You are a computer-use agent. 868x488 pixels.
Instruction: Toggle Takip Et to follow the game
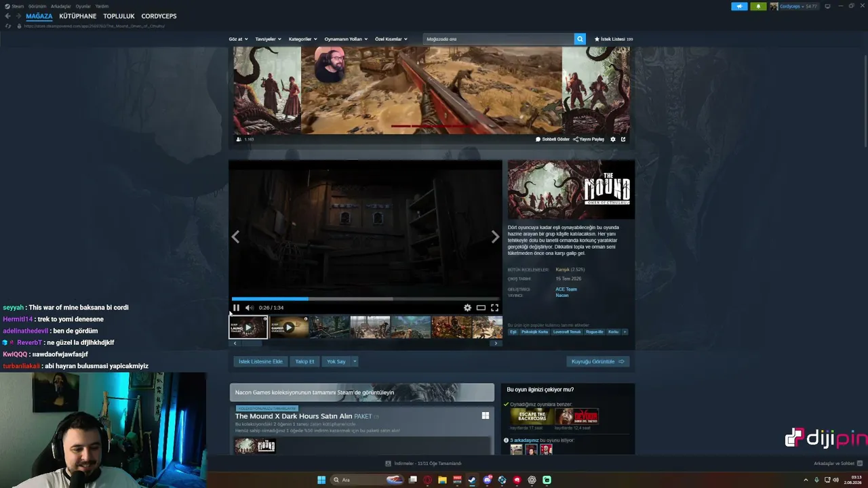(304, 361)
